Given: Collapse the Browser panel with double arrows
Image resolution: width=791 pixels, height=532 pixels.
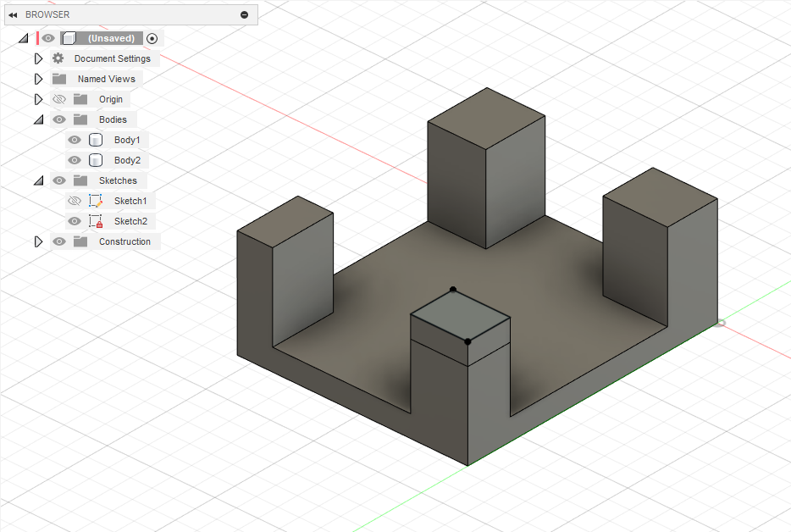Looking at the screenshot, I should (x=11, y=14).
